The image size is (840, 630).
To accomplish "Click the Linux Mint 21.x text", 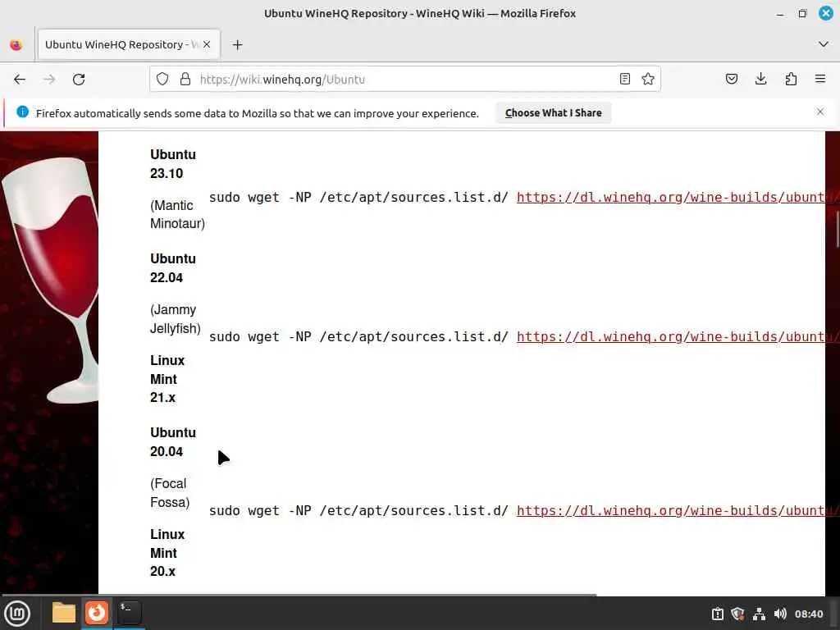I will [167, 379].
